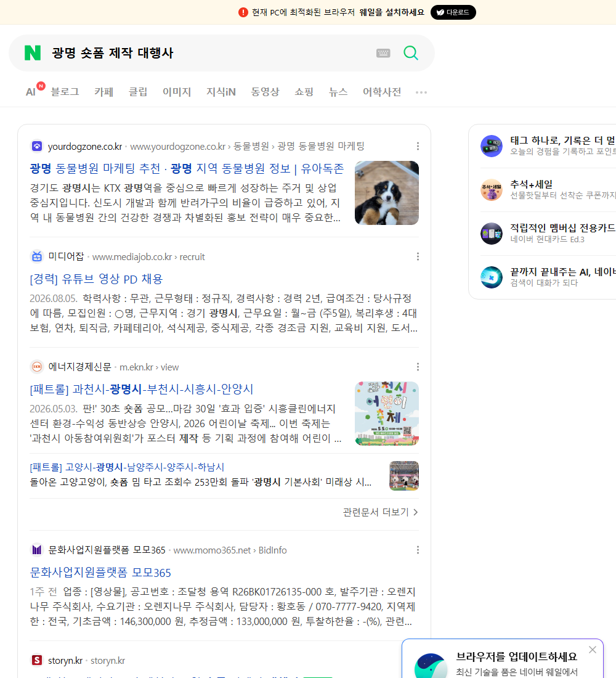The height and width of the screenshot is (678, 616).
Task: Open the 어린이 축제 poster thumbnail
Action: click(386, 414)
